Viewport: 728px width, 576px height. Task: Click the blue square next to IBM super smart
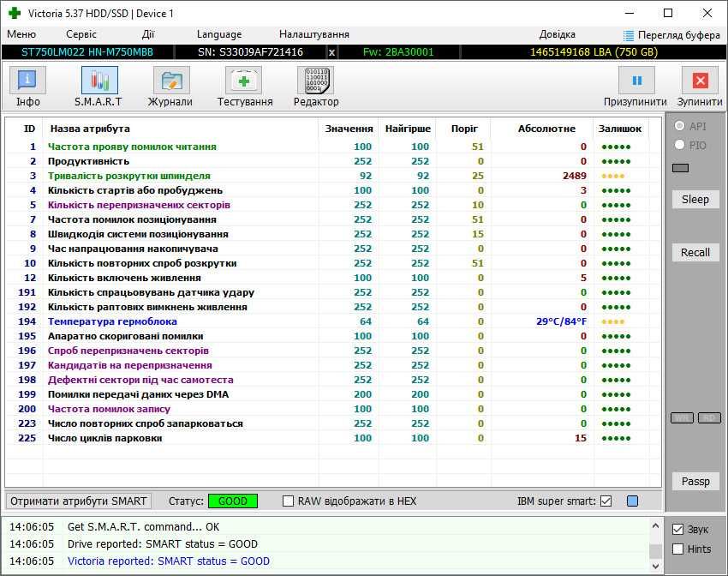pos(632,501)
